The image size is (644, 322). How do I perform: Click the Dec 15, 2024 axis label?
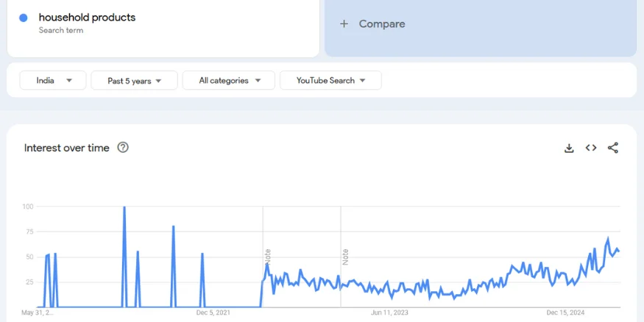pyautogui.click(x=565, y=313)
